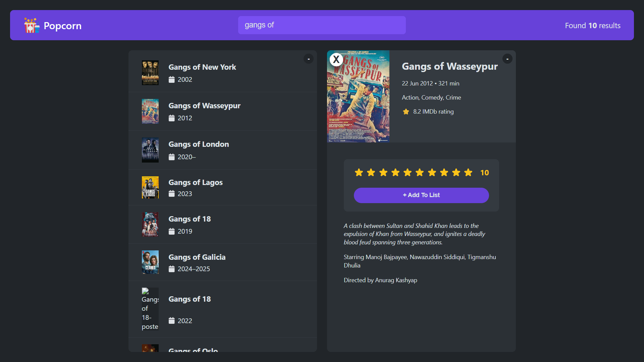Click the calendar icon next to the 2022 Gangs of 18
644x362 pixels.
click(171, 321)
